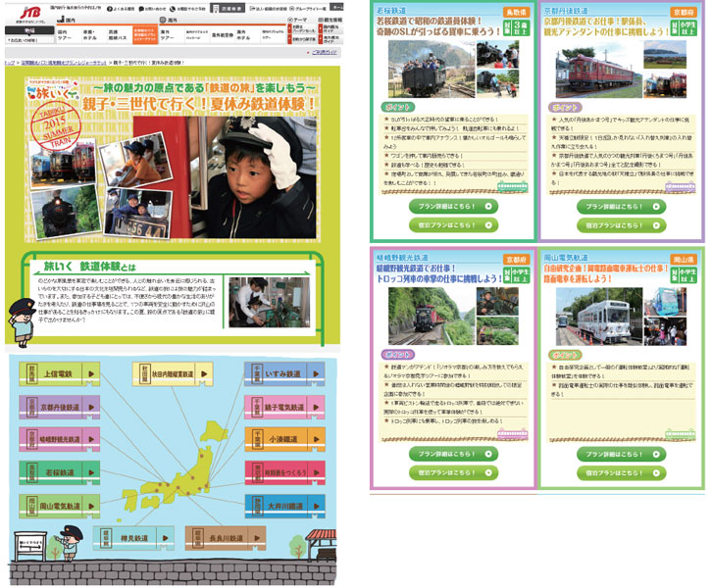Click the boy in conductor hat hero photo

coord(225,177)
